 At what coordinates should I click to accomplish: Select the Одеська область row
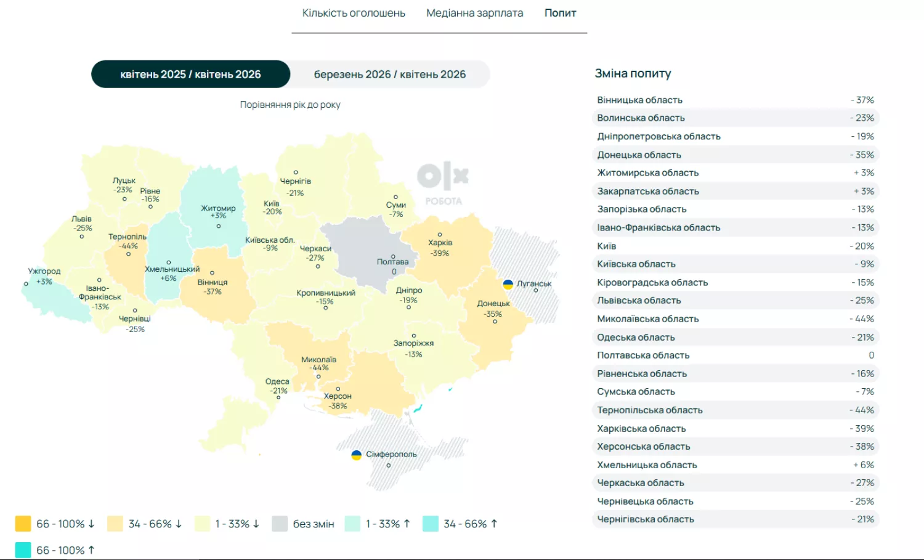736,337
